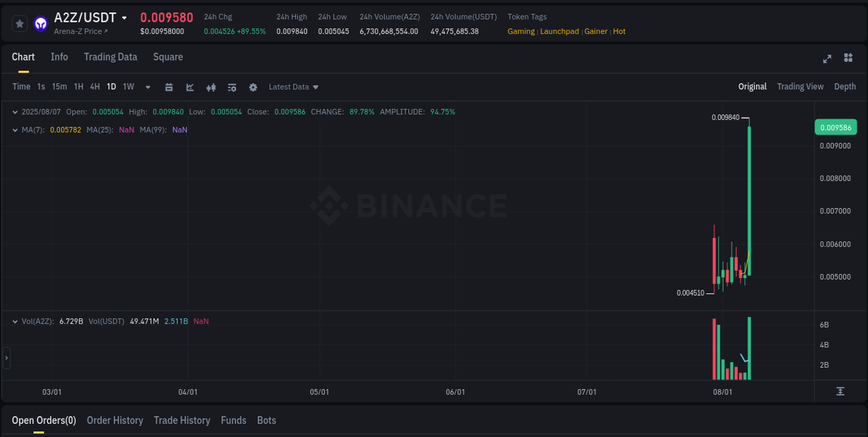Collapse the MA(7) indicator row
Viewport: 868px width, 437px height.
(x=15, y=130)
